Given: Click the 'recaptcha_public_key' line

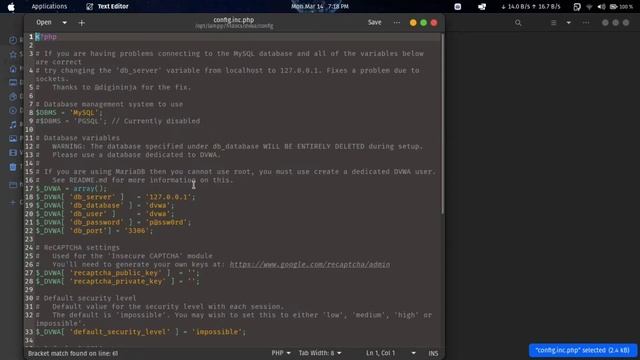Looking at the screenshot, I should point(118,273).
